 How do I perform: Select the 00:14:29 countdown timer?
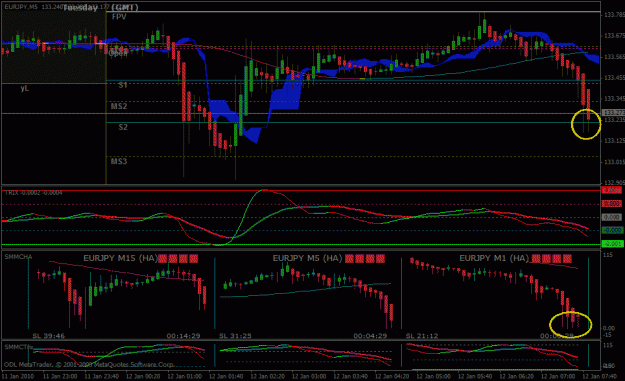coord(183,336)
